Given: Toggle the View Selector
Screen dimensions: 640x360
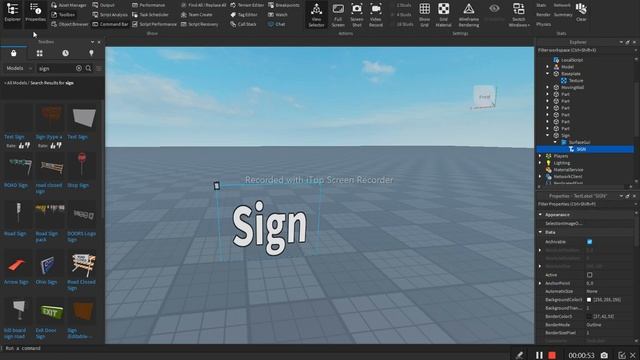Looking at the screenshot, I should [316, 15].
